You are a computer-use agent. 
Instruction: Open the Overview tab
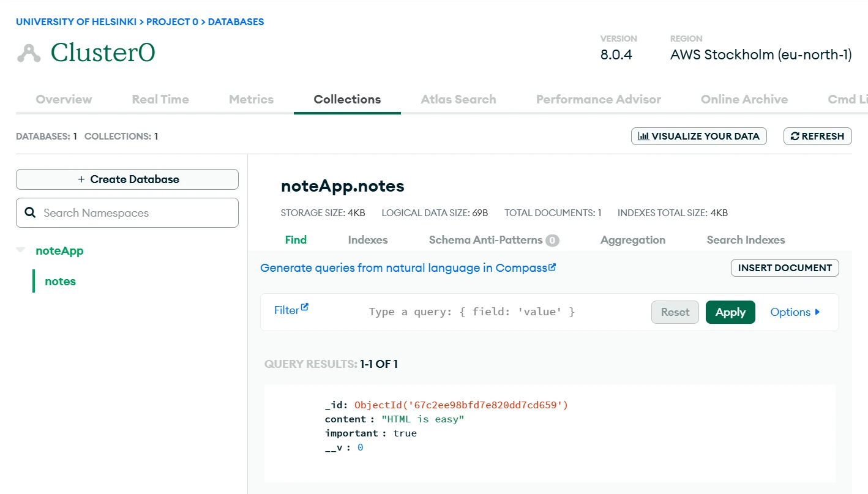pos(64,99)
